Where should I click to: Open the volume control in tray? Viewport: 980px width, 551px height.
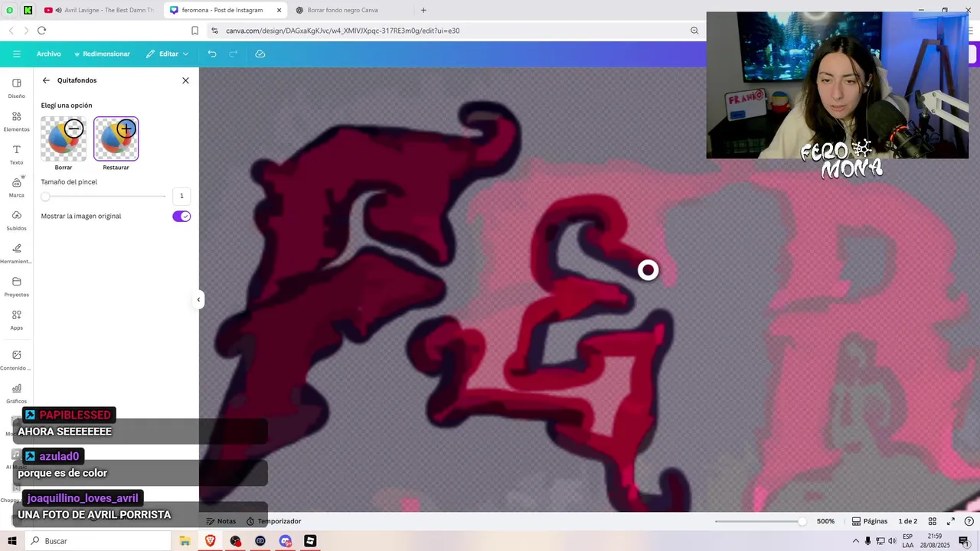892,541
